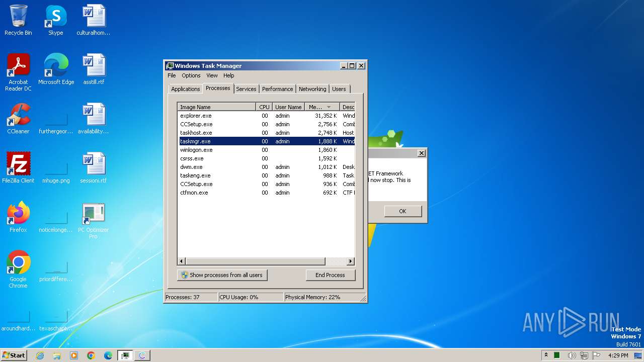Click the volume tray icon

coord(572,355)
